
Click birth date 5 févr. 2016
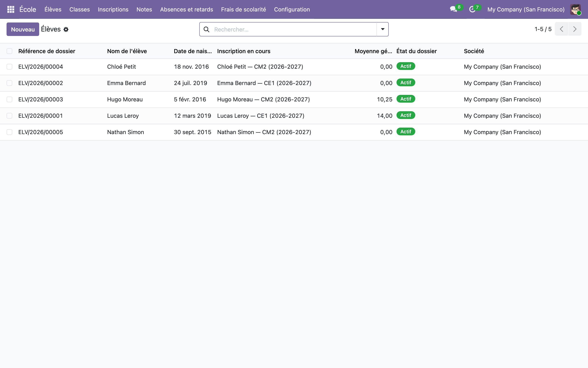pyautogui.click(x=190, y=99)
